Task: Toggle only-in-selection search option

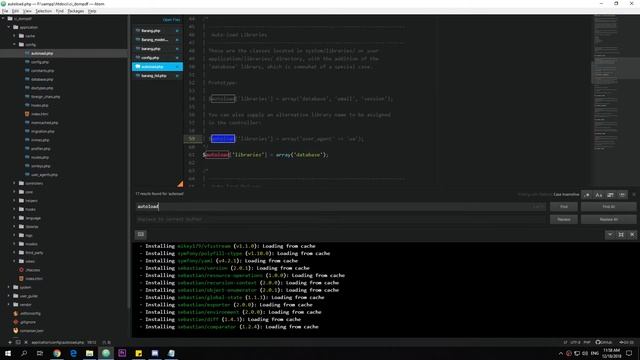Action: (x=611, y=195)
